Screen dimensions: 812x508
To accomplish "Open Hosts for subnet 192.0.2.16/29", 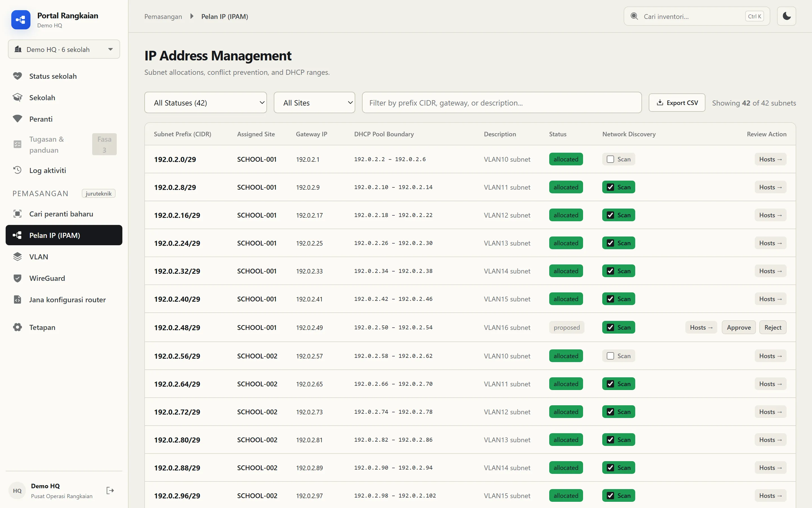I will 770,215.
